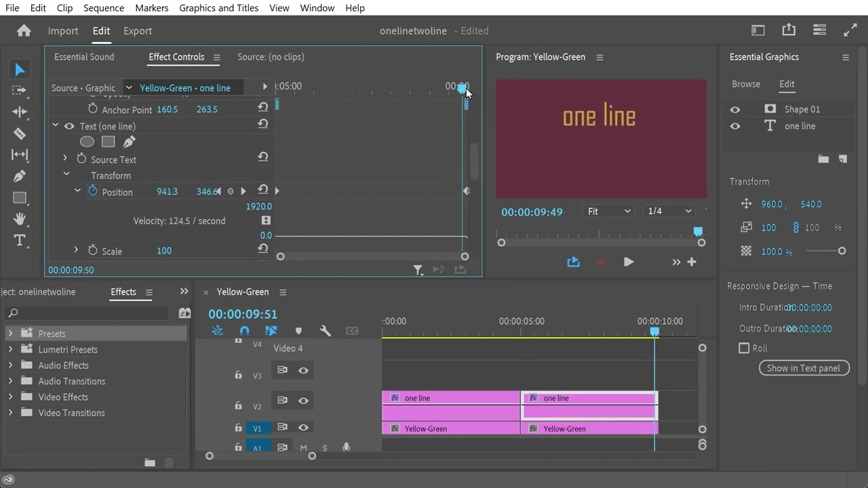Expand the Source Text property
The width and height of the screenshot is (868, 488).
pyautogui.click(x=65, y=158)
